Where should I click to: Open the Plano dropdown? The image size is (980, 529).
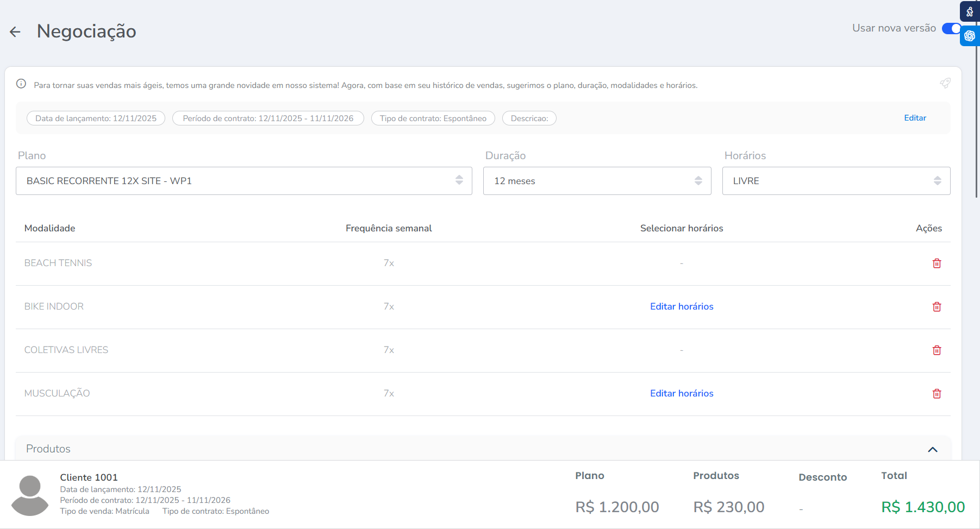point(244,181)
